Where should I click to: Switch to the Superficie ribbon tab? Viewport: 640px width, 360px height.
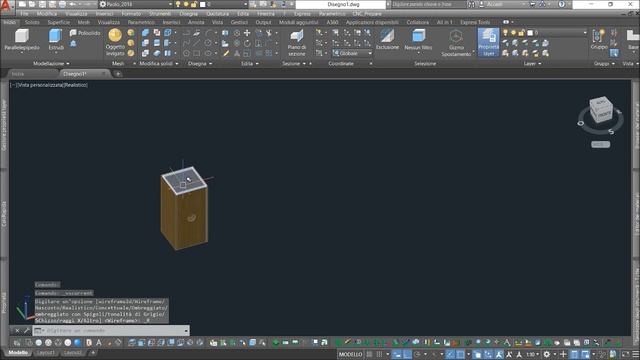[59, 22]
